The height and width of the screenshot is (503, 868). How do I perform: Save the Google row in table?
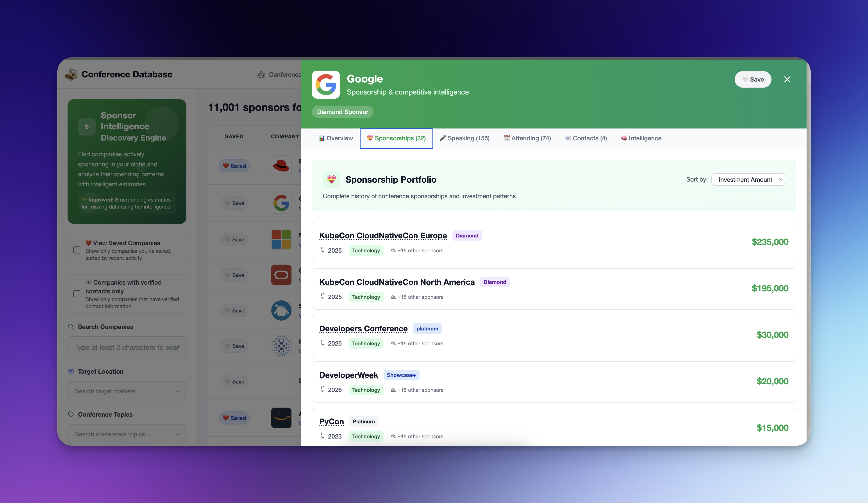[234, 203]
